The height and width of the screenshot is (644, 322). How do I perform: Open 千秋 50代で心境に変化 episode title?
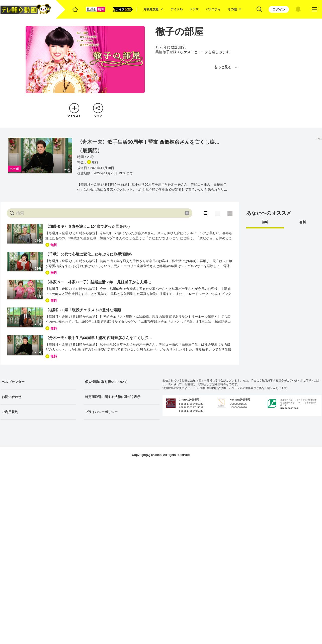coord(89,254)
